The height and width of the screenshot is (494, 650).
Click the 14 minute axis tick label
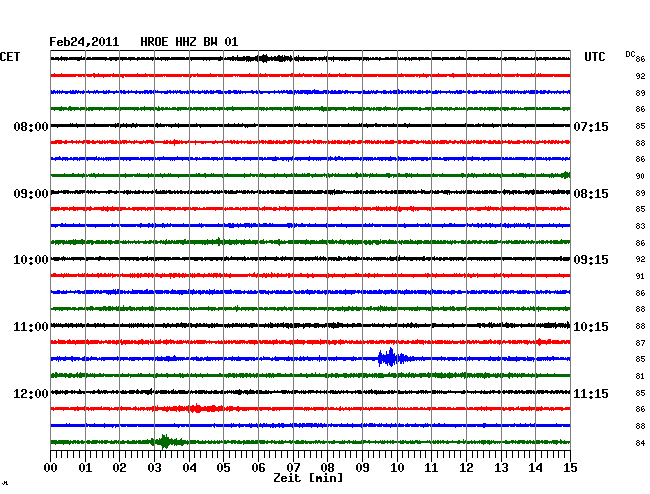point(535,468)
